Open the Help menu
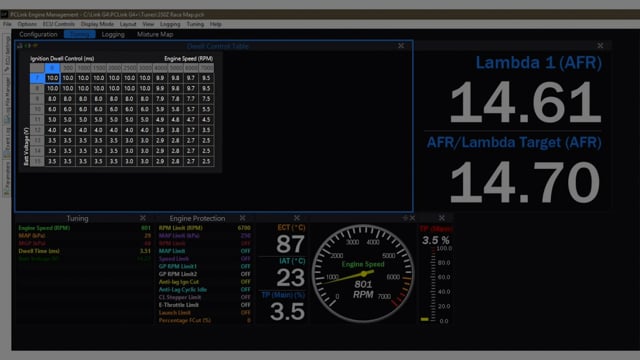The image size is (640, 360). [216, 24]
